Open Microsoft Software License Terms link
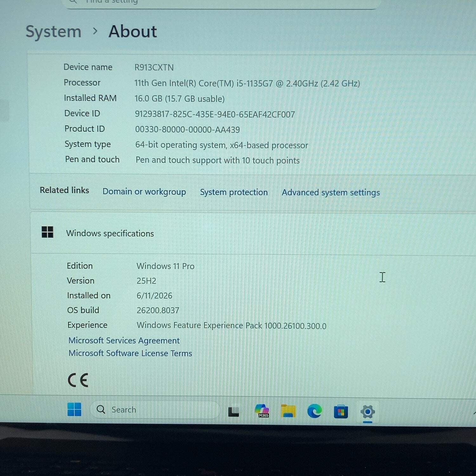The height and width of the screenshot is (476, 476). 130,353
